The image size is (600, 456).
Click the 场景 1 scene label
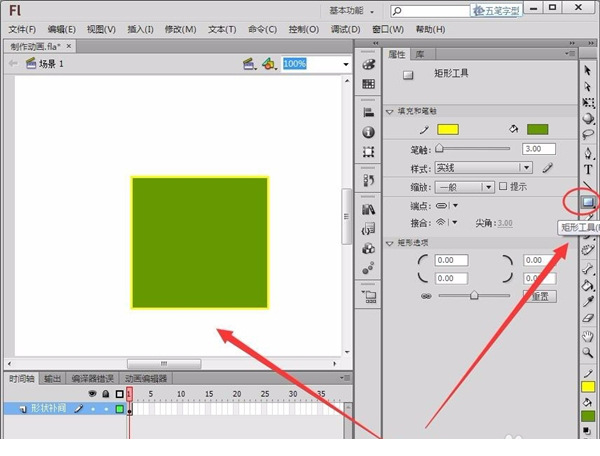[x=51, y=64]
